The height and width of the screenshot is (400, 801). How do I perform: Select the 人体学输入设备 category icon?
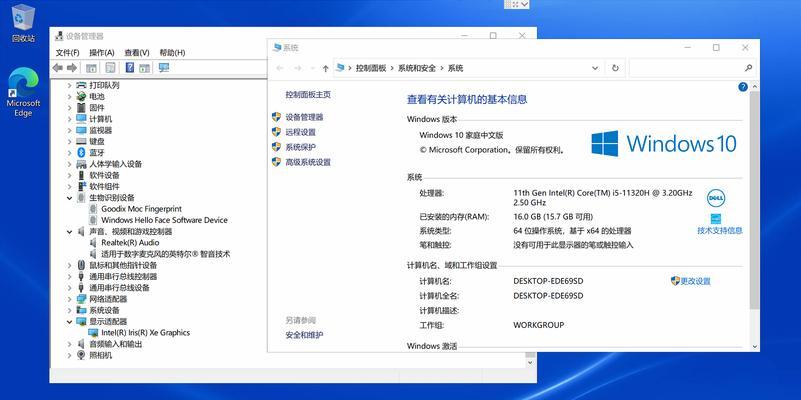coord(81,164)
